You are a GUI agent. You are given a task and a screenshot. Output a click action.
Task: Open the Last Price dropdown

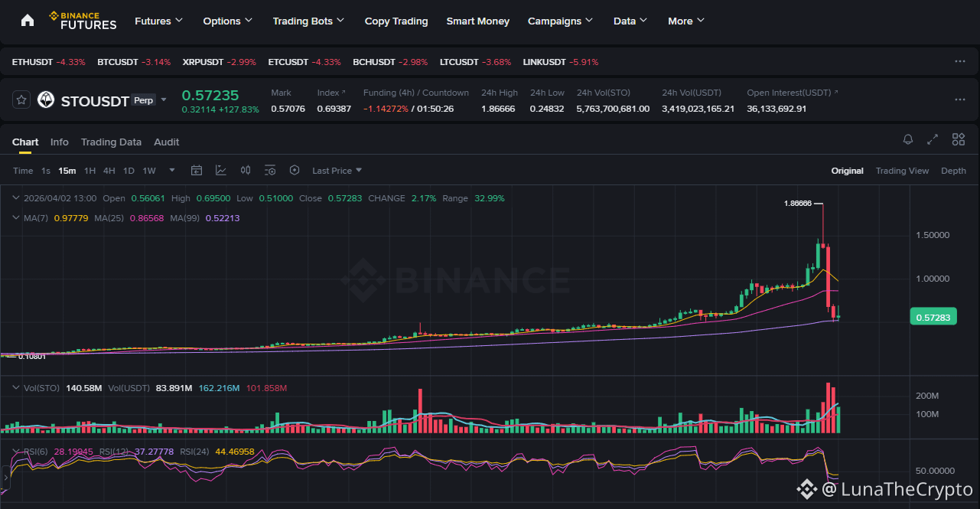tap(337, 171)
